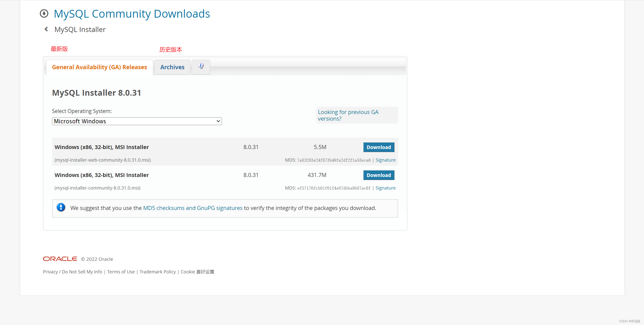Download the 431.7M full installer
The image size is (644, 325).
[379, 175]
